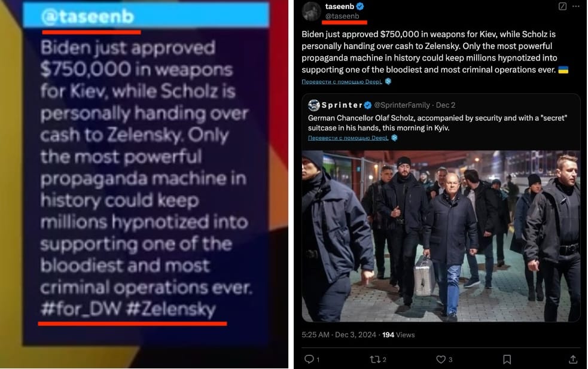The image size is (588, 369).
Task: Translate main tweet with DeepL link
Action: tap(342, 81)
